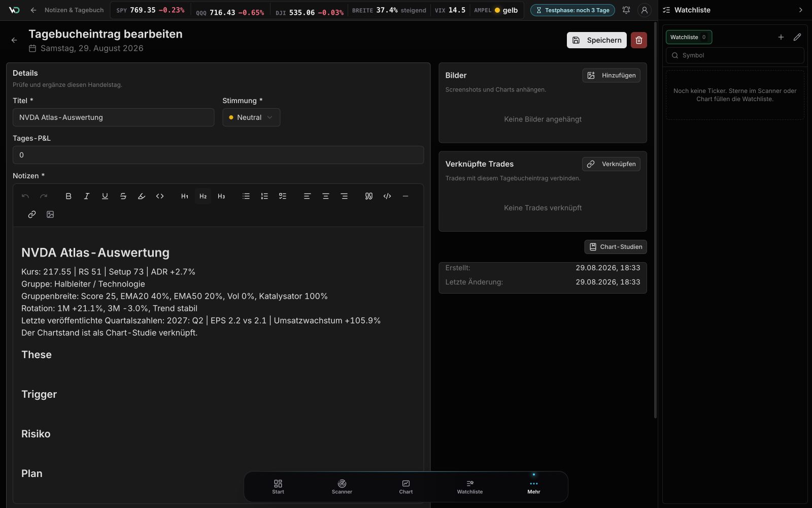Center-align the text

coord(326,196)
